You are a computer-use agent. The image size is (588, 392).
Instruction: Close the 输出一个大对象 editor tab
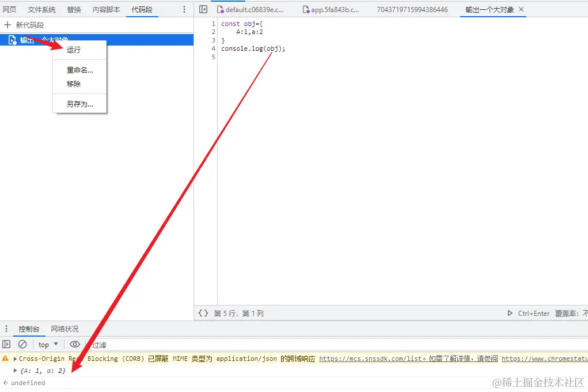point(521,9)
